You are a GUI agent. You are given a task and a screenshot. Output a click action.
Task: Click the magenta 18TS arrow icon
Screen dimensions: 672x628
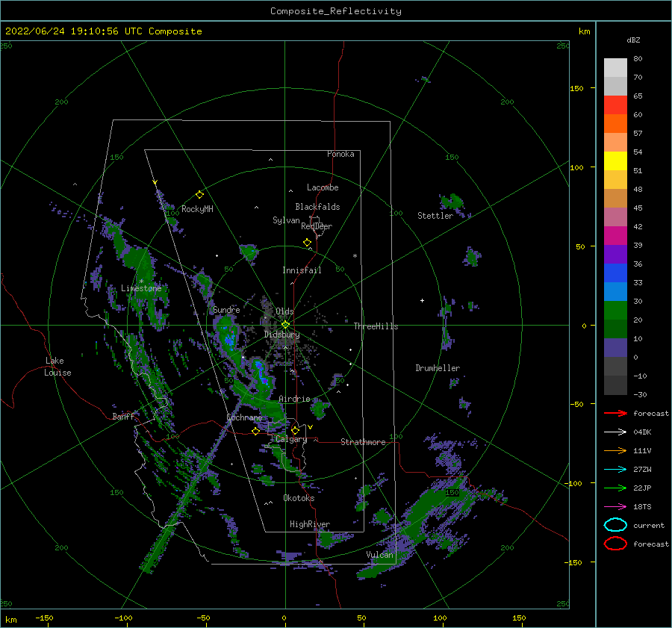click(x=615, y=507)
